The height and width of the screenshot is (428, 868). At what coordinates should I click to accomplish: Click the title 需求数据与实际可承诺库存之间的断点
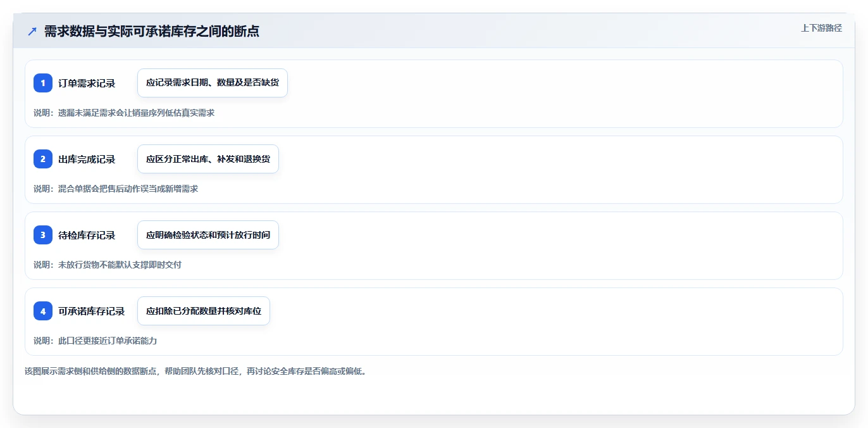click(151, 32)
